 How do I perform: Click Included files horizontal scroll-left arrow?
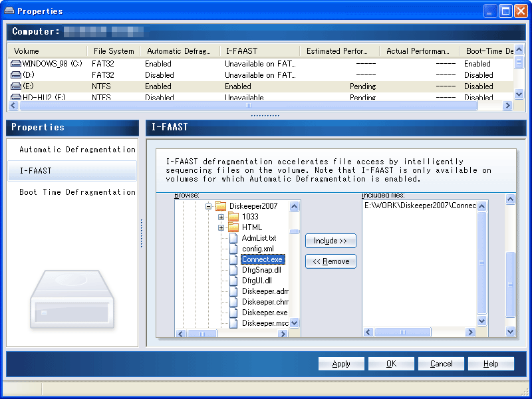[368, 332]
